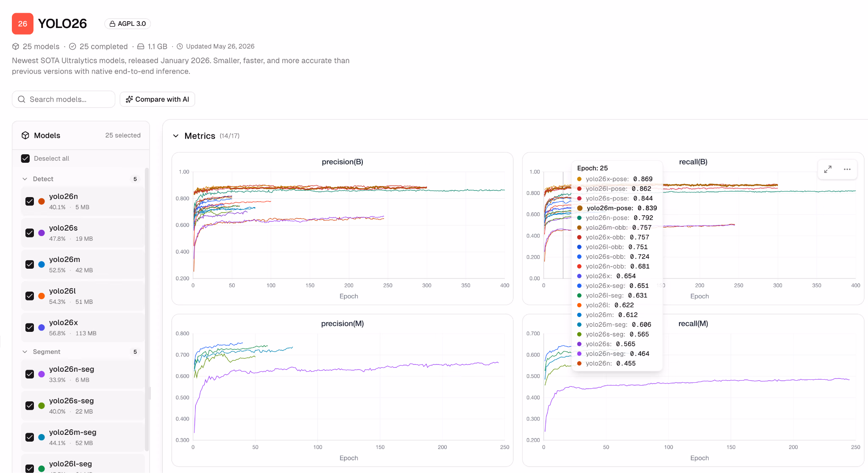
Task: Click the AGPL 3.0 license badge
Action: point(128,24)
